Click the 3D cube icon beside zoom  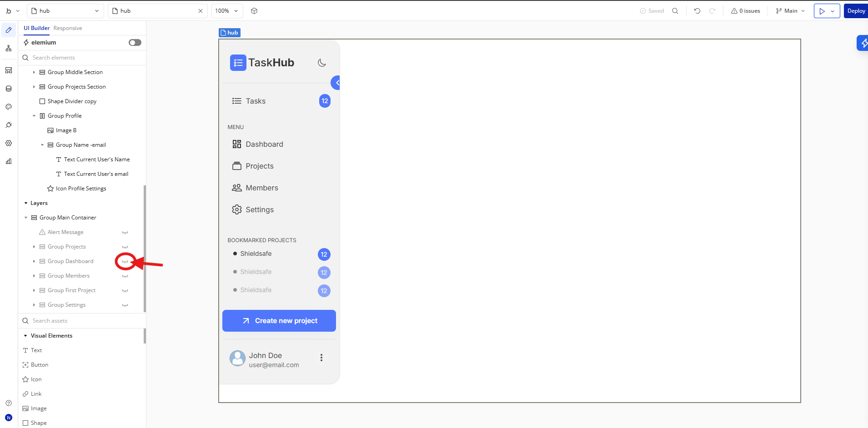254,11
